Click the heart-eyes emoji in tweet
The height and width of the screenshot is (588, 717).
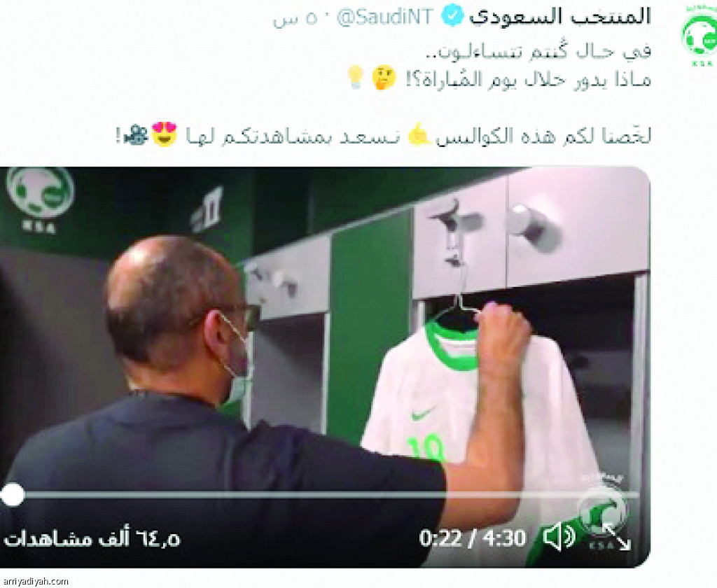[x=165, y=134]
